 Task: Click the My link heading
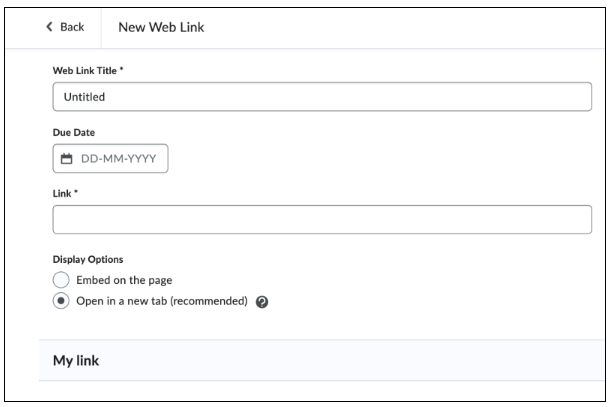[x=76, y=361]
